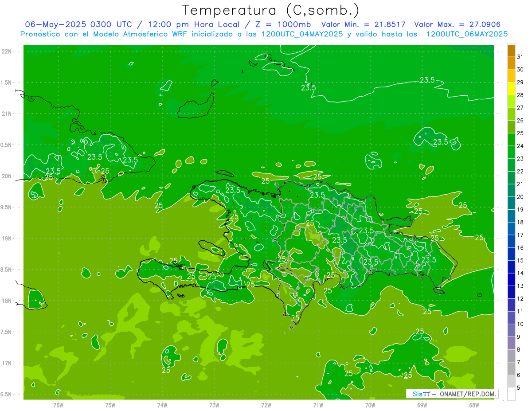Click the 20N latitude axis label
The height and width of the screenshot is (411, 532).
pyautogui.click(x=7, y=176)
